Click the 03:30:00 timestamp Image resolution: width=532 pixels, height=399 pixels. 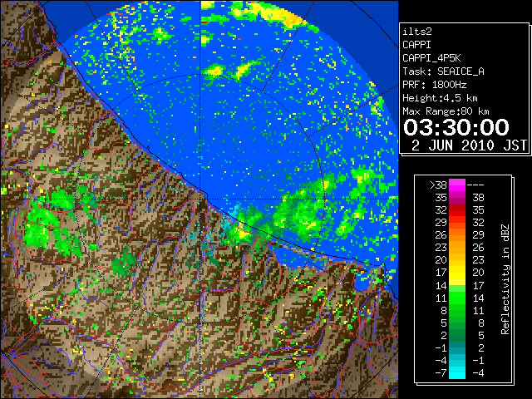click(x=456, y=127)
